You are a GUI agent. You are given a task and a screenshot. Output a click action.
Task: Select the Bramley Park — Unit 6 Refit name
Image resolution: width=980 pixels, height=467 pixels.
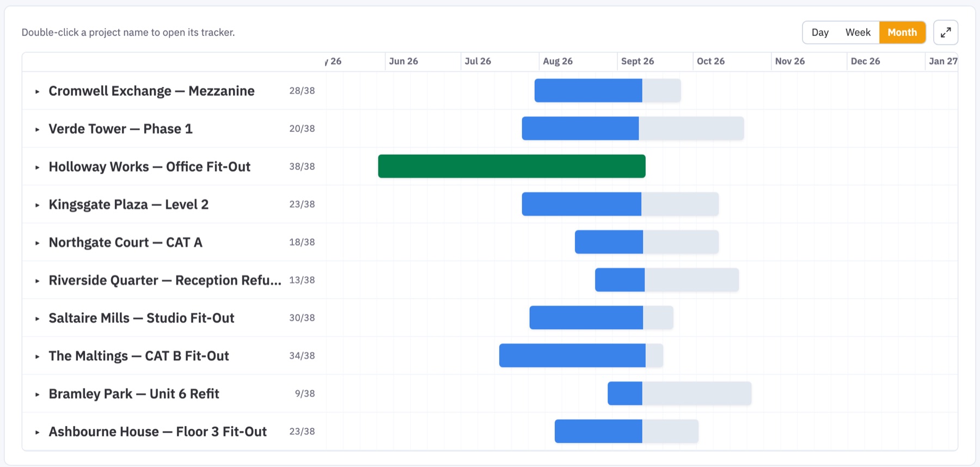[133, 394]
